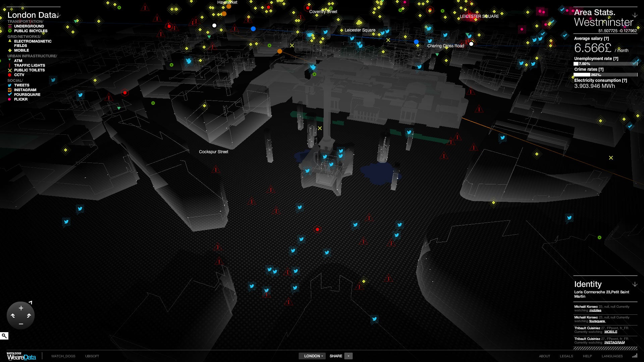Click the Cockspur Street map label
644x362 pixels.
click(213, 152)
